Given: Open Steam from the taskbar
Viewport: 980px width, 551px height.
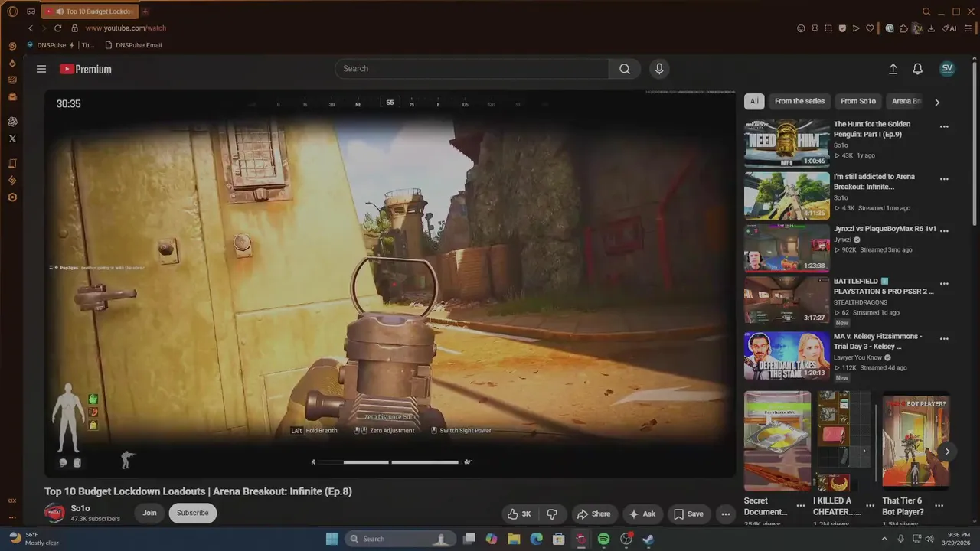Looking at the screenshot, I should pyautogui.click(x=648, y=539).
